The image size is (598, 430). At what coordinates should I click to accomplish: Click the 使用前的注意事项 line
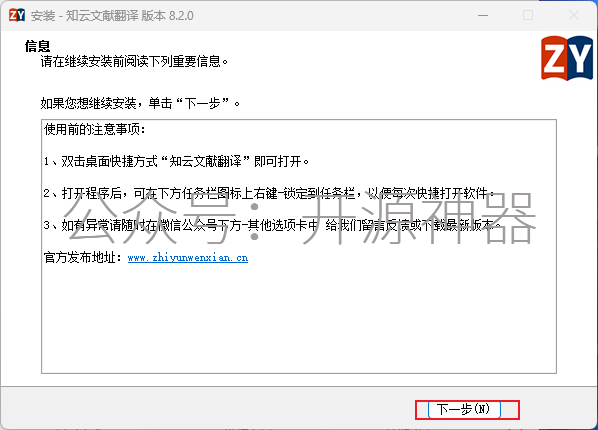click(95, 130)
